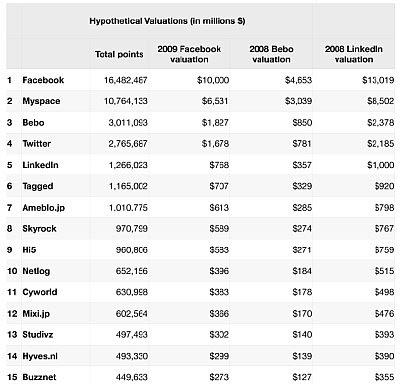This screenshot has width=400, height=385.
Task: Select the Cyworld row name
Action: [40, 292]
